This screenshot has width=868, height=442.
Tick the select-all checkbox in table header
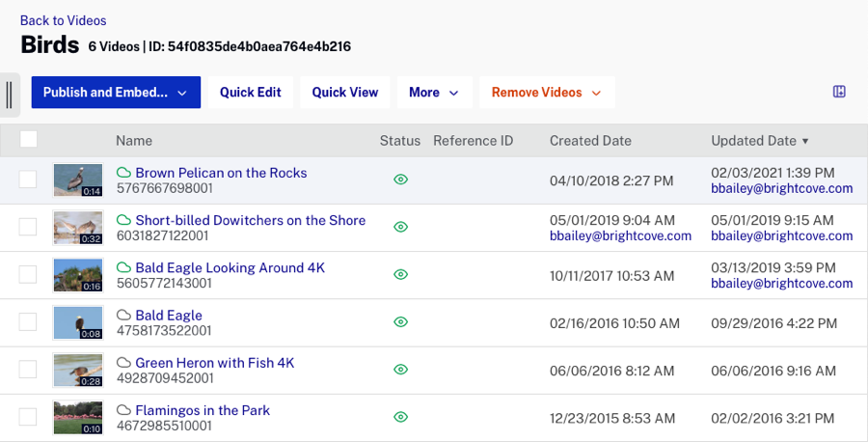(29, 140)
